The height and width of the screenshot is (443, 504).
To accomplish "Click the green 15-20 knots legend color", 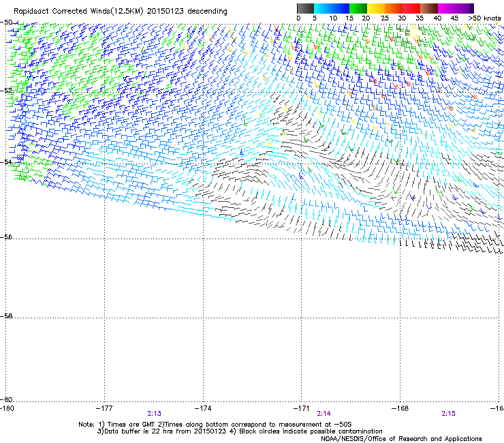I will point(358,8).
